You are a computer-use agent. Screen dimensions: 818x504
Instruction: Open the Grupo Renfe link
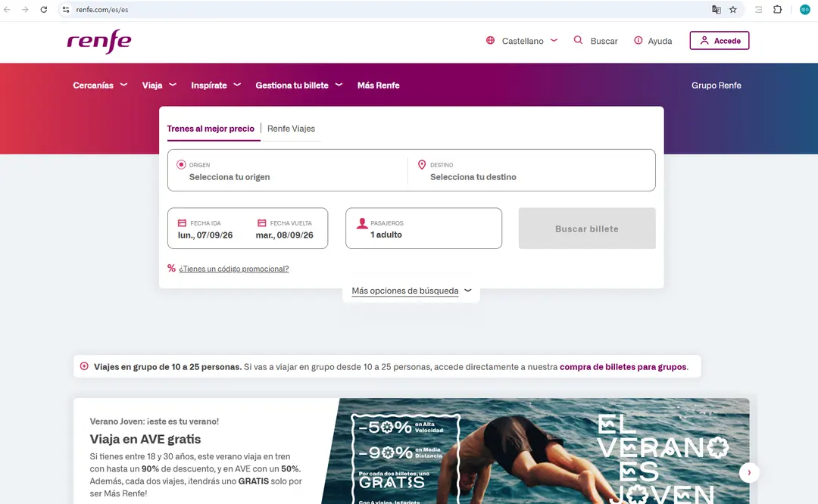coord(717,85)
